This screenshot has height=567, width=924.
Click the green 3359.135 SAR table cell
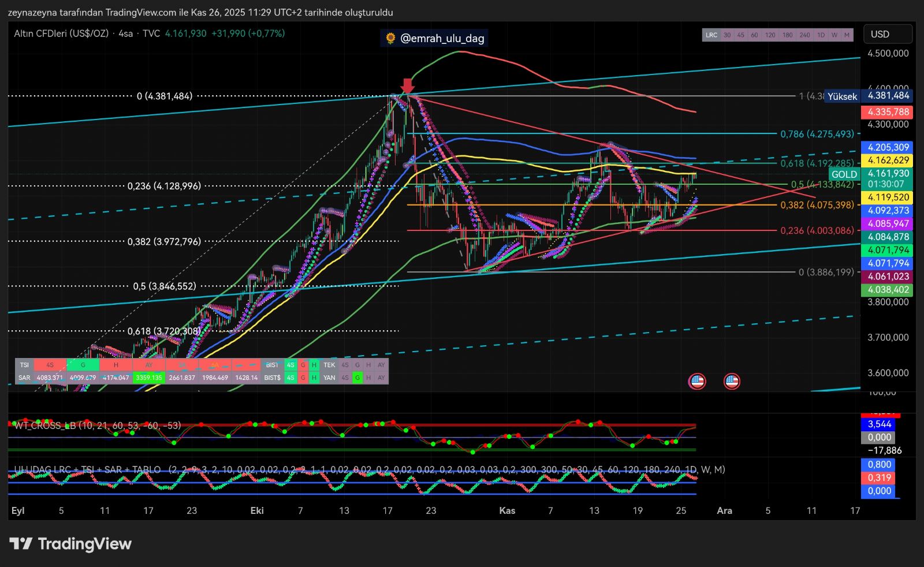[149, 378]
